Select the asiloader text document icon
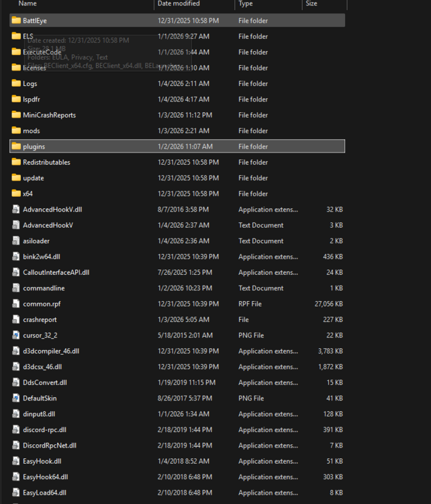This screenshot has width=431, height=504. pos(15,241)
